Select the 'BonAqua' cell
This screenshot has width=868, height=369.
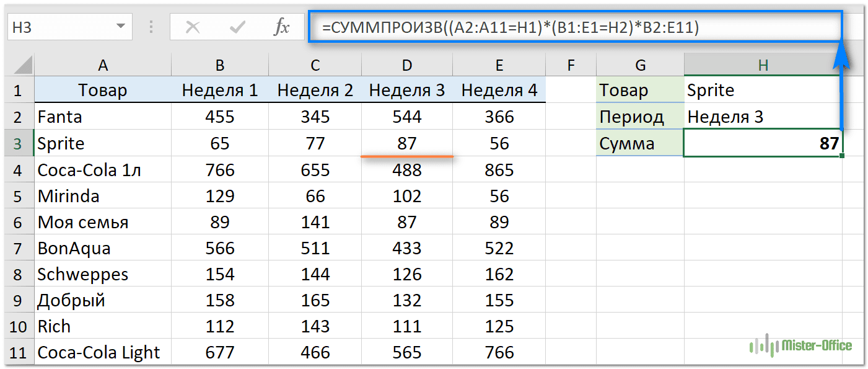103,249
